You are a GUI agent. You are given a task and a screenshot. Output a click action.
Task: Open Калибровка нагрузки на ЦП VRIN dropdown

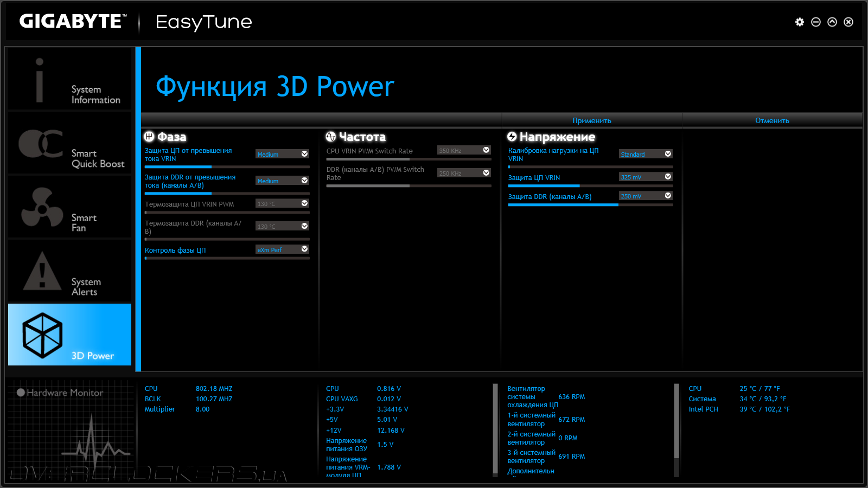coord(646,154)
